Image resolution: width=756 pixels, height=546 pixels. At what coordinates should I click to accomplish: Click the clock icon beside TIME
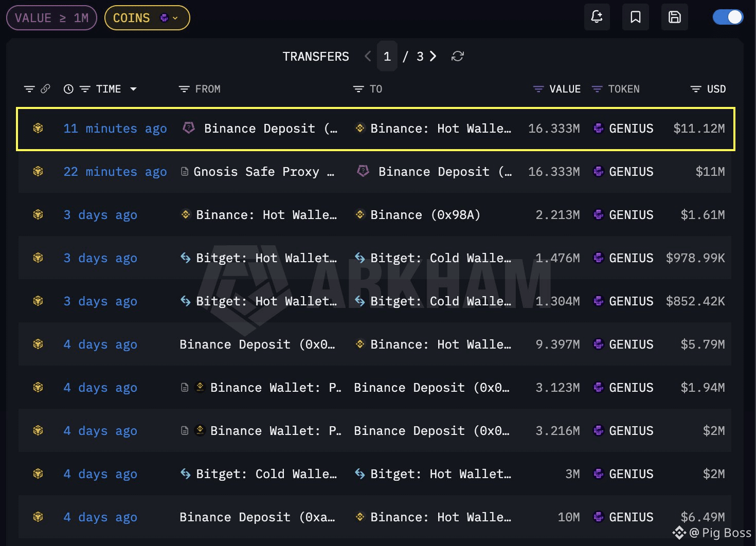68,89
